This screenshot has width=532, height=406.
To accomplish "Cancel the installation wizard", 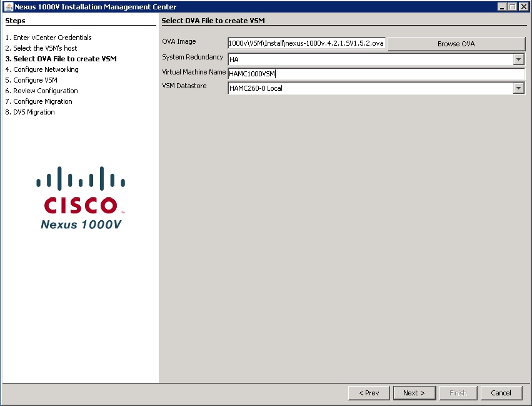I will 501,393.
